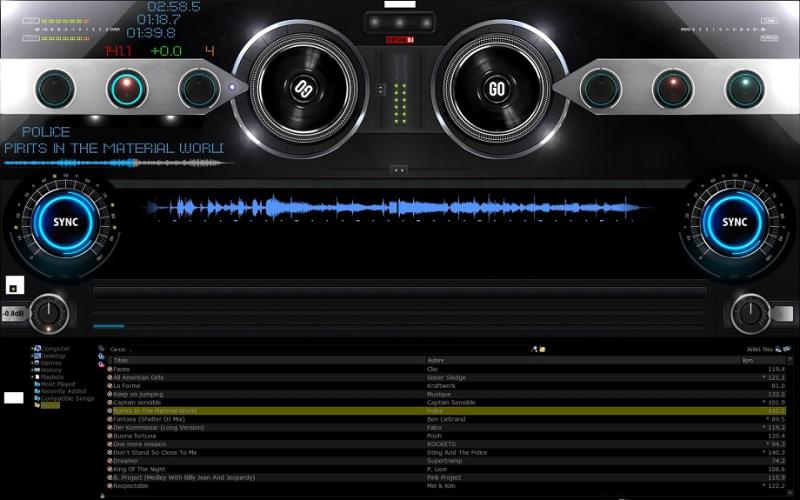Expand the Computer tree node arrow
This screenshot has width=800, height=500.
[x=32, y=349]
